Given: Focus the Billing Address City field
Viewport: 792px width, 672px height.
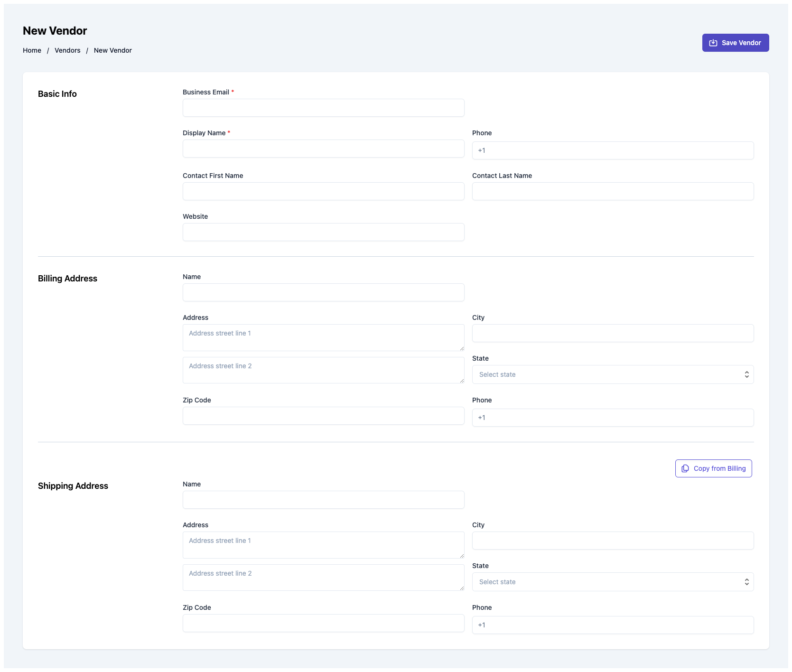Looking at the screenshot, I should tap(613, 333).
